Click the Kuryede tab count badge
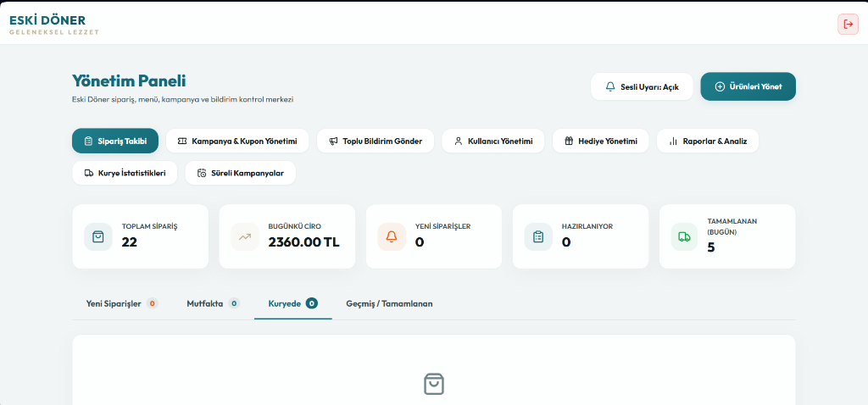The width and height of the screenshot is (868, 405). (312, 303)
